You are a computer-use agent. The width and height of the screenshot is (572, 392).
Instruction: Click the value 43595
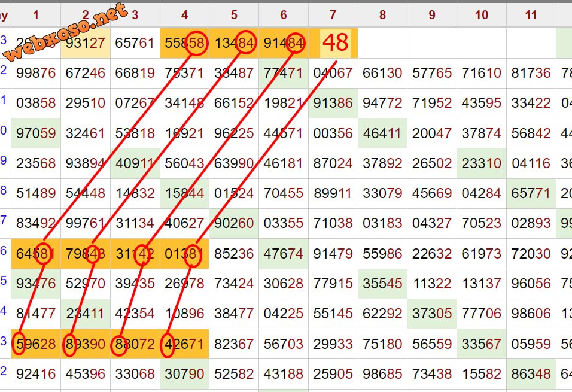(482, 104)
